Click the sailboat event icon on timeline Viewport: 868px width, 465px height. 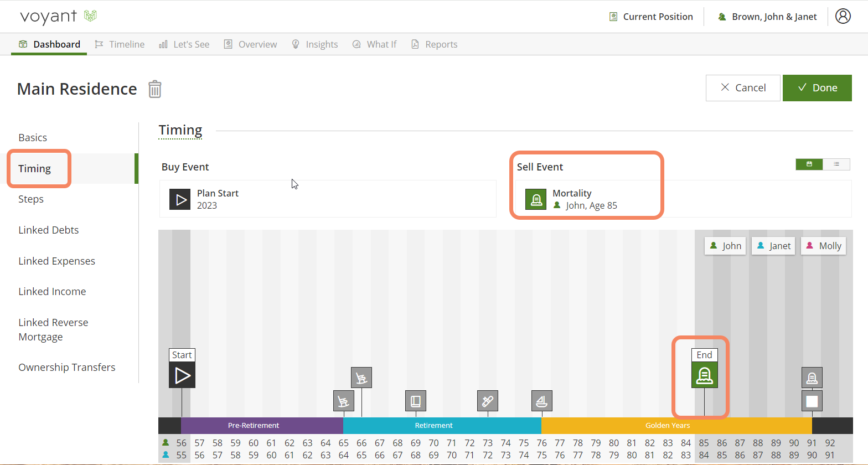tap(541, 401)
